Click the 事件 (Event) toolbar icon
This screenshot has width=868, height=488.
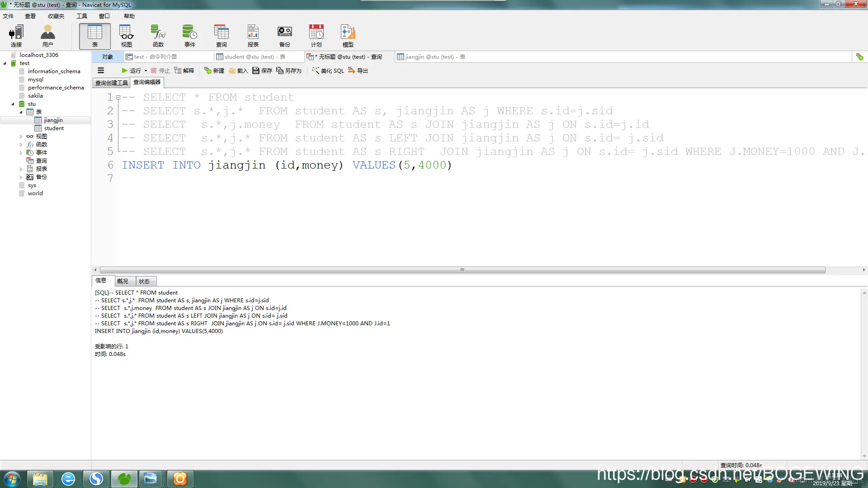(189, 36)
